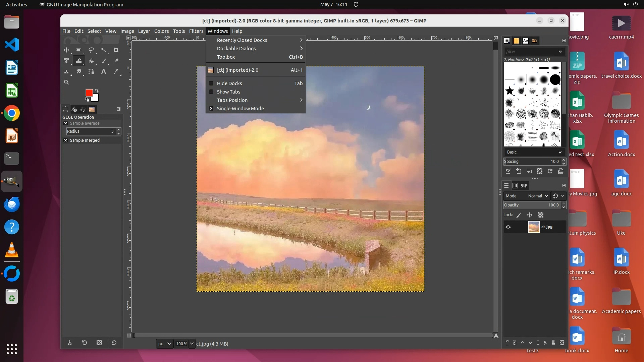Select the Bucket Fill tool

(x=91, y=61)
